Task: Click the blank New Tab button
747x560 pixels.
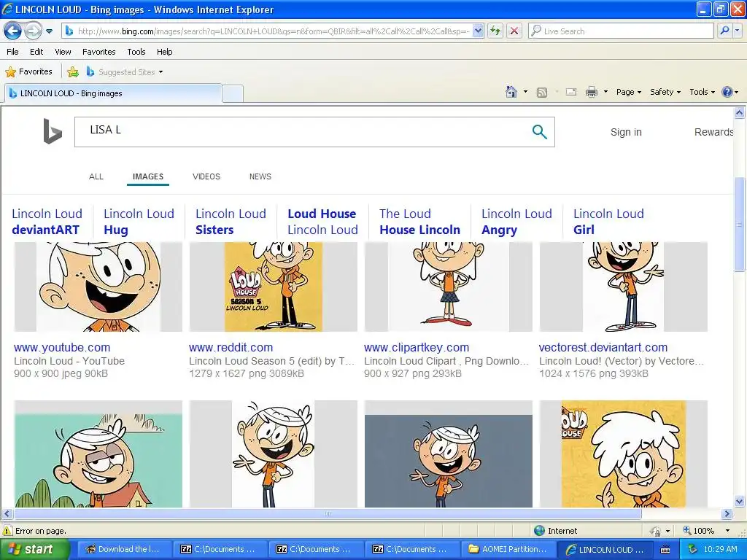Action: [233, 93]
